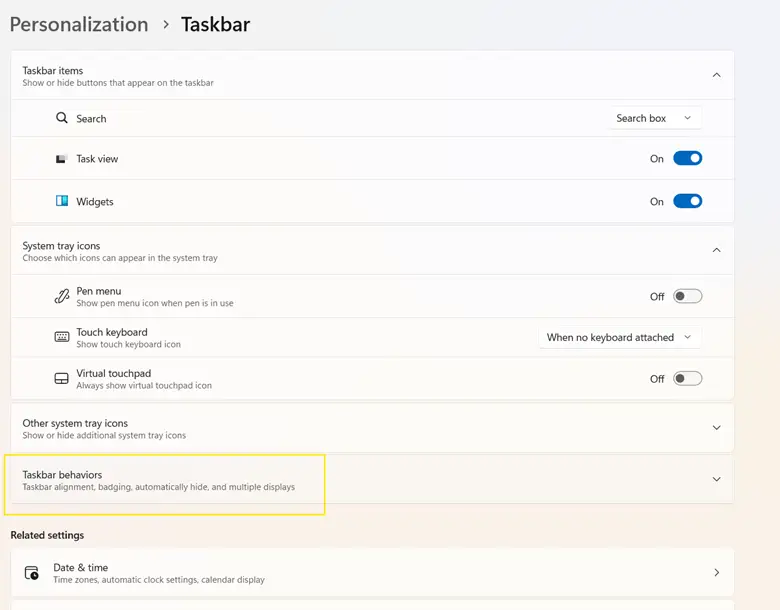Viewport: 780px width, 610px height.
Task: Open Date & time settings chevron
Action: tap(716, 573)
